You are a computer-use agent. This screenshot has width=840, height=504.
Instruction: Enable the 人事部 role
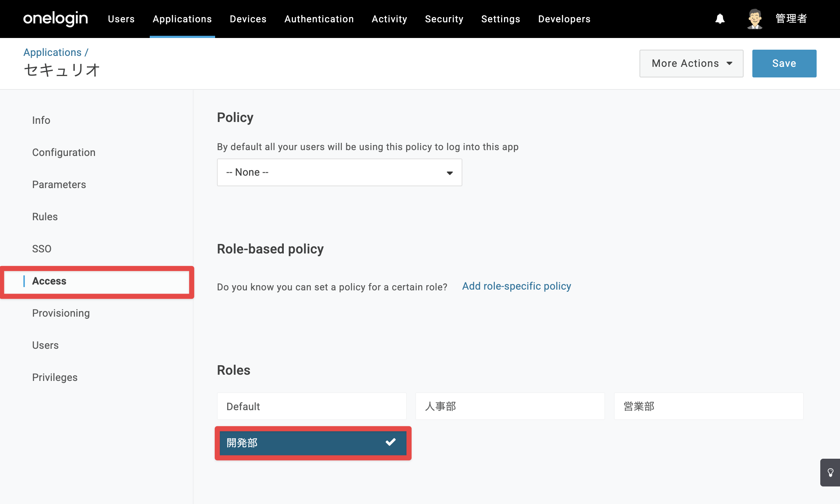tap(510, 406)
